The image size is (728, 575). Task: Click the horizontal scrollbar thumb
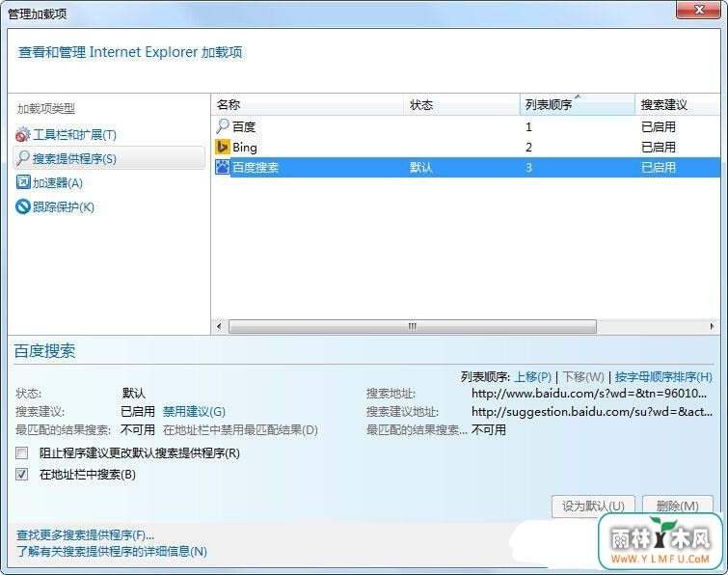[413, 326]
